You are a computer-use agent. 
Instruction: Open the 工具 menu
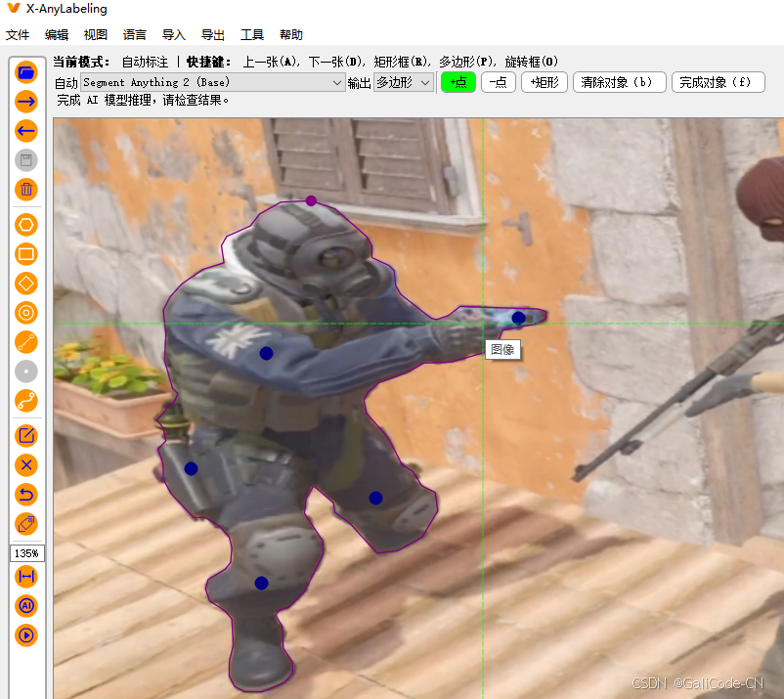252,35
